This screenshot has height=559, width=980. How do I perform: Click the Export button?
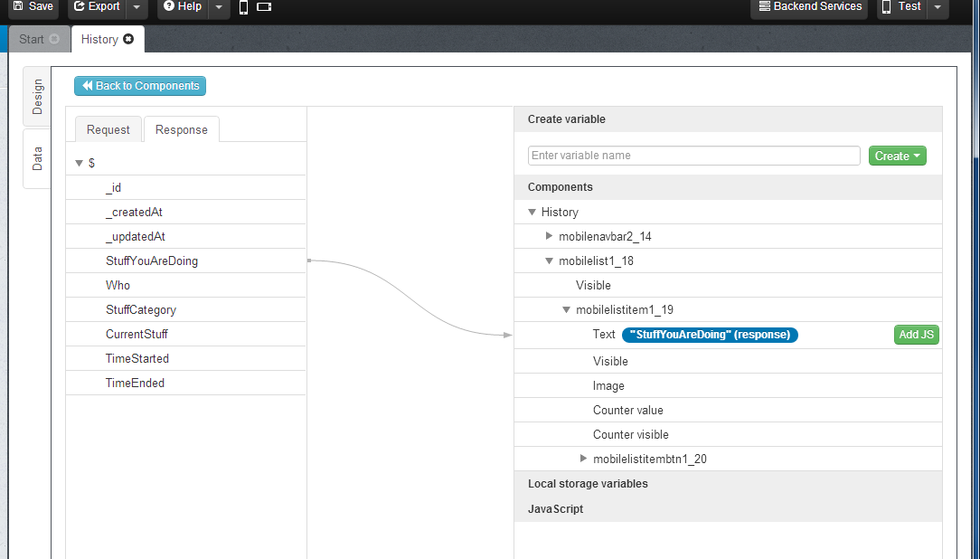pos(96,7)
